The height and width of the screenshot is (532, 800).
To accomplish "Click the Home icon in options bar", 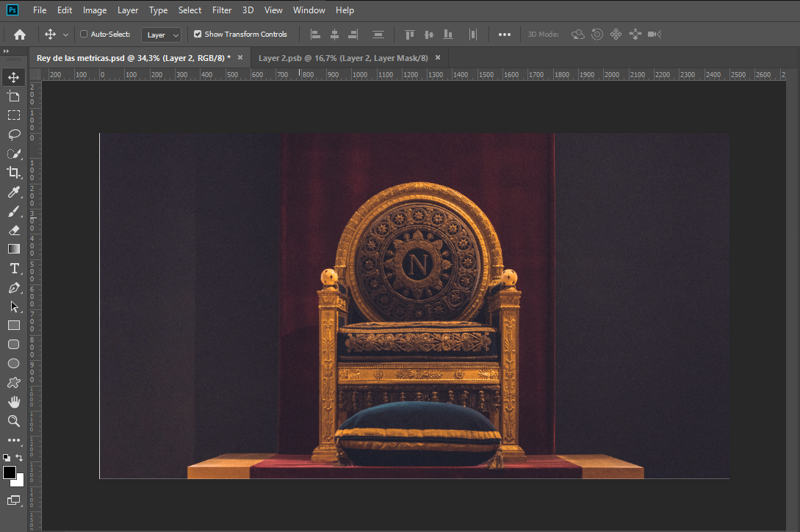I will coord(19,35).
